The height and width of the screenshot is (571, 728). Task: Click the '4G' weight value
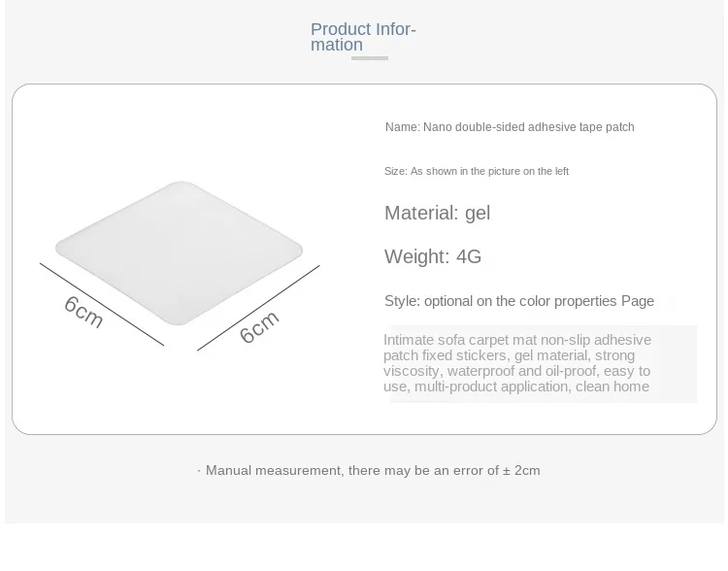click(469, 257)
